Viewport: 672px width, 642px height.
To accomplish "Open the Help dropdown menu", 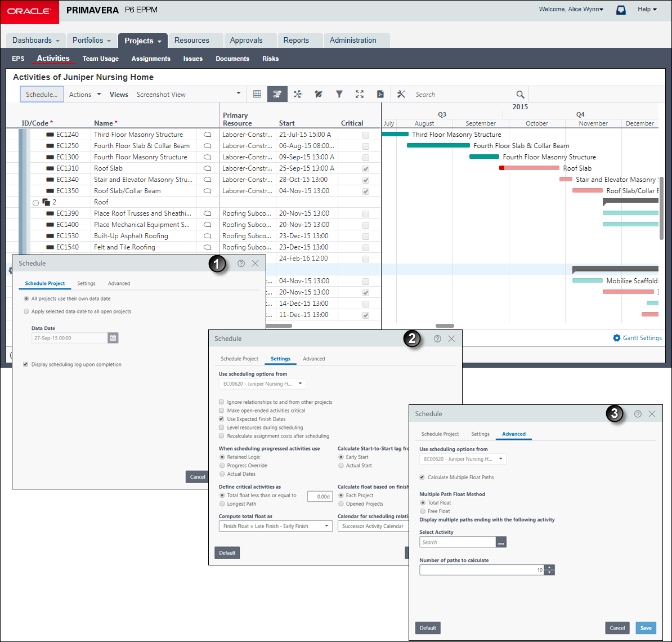I will click(647, 9).
